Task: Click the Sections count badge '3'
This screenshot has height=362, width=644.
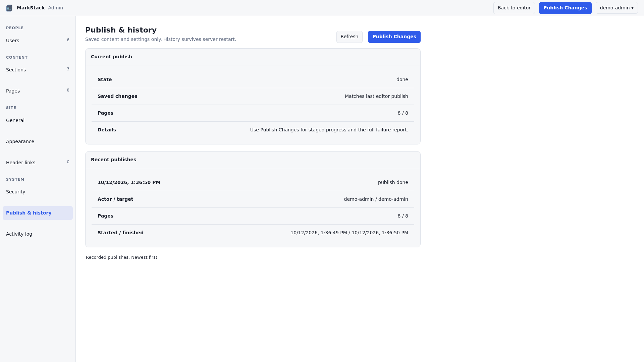Action: tap(68, 69)
